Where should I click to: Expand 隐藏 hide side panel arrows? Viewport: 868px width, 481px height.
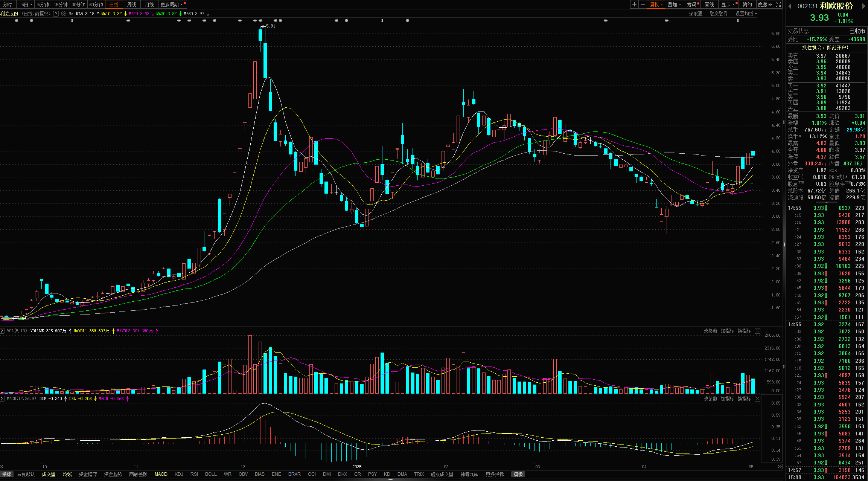point(765,5)
